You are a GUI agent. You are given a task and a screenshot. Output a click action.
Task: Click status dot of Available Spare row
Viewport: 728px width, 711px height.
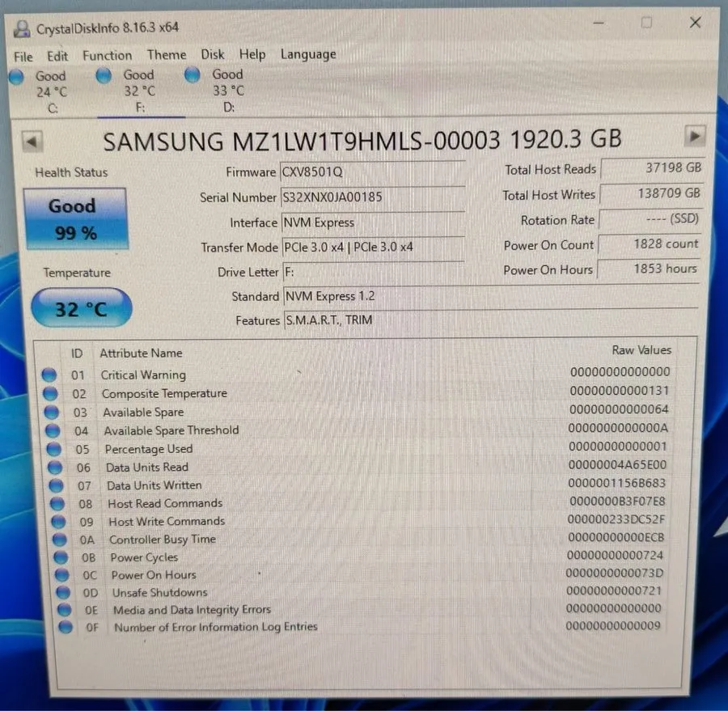coord(51,413)
